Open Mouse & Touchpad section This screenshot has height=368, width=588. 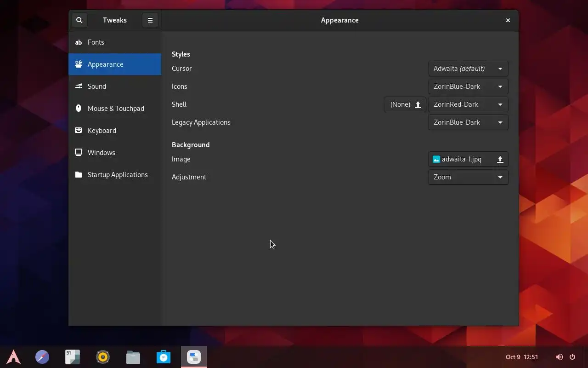pos(115,109)
